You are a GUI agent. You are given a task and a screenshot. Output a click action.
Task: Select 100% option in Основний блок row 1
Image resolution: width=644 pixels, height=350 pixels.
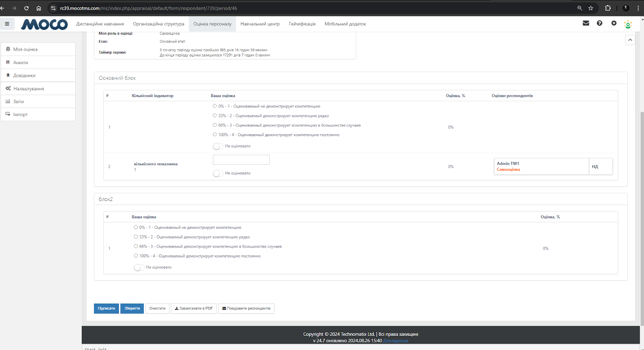pyautogui.click(x=215, y=135)
